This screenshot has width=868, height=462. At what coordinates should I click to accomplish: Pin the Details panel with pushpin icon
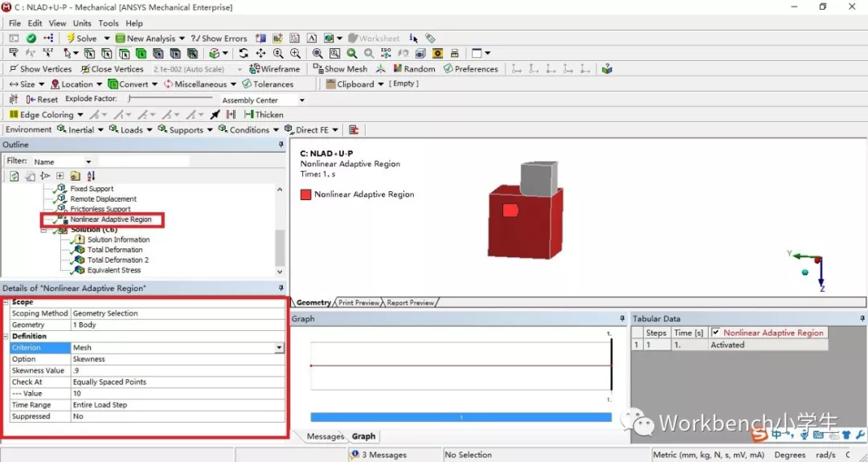click(280, 288)
